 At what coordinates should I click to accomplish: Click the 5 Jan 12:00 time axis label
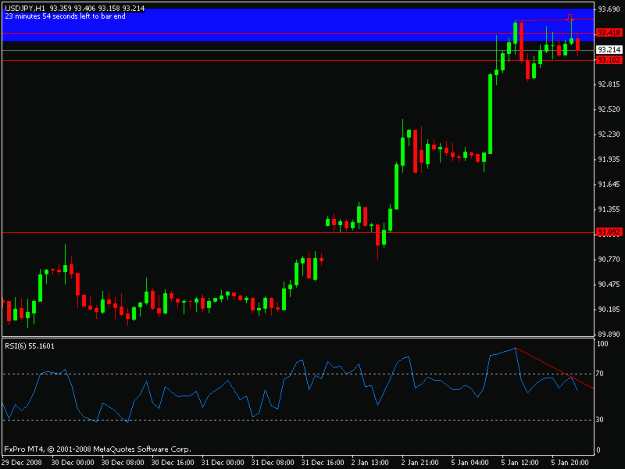(x=520, y=463)
